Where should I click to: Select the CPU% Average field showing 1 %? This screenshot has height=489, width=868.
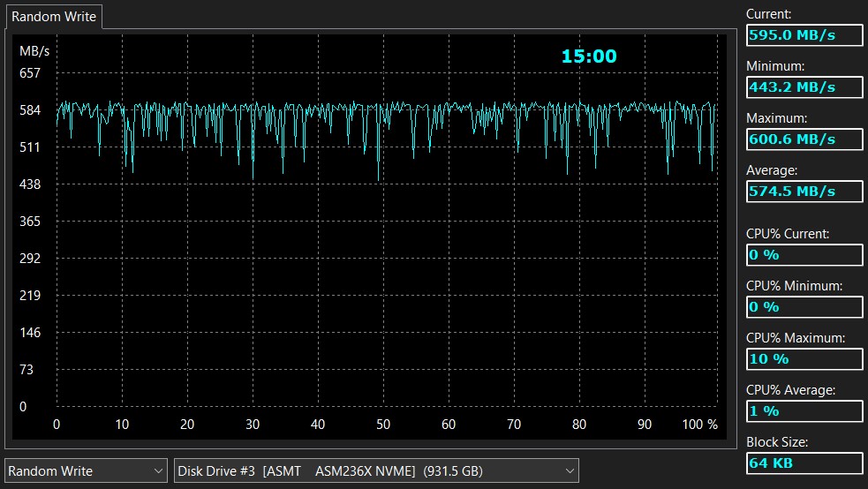coord(804,411)
